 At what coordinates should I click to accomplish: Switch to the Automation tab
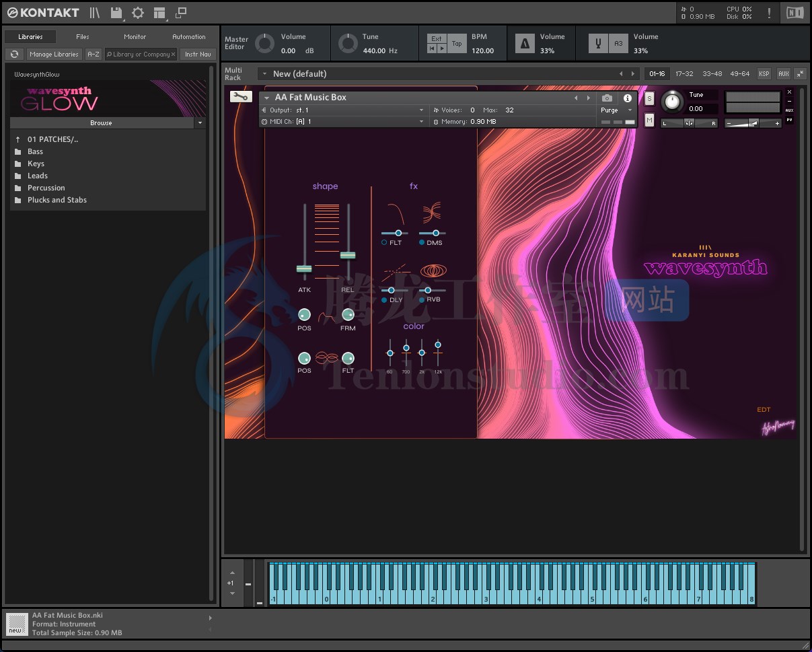[189, 37]
